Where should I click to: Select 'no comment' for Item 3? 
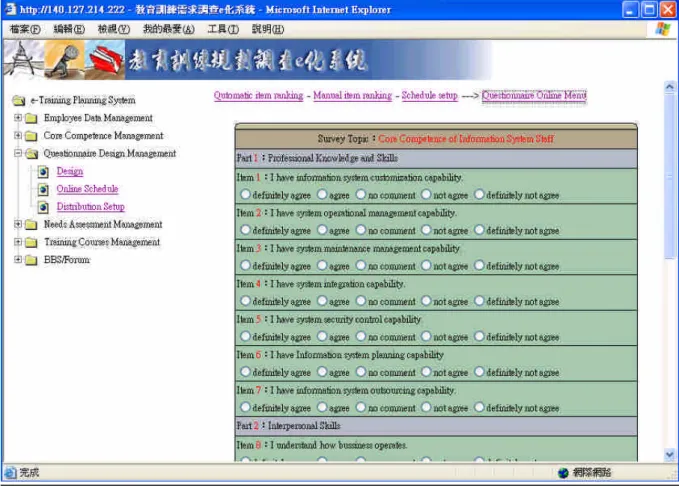(361, 265)
